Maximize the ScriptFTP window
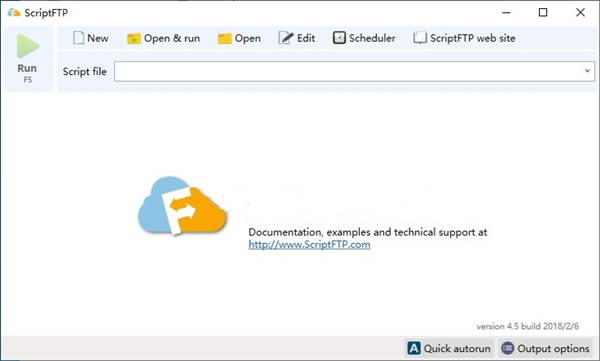Screen dimensions: 600x361 pos(543,13)
